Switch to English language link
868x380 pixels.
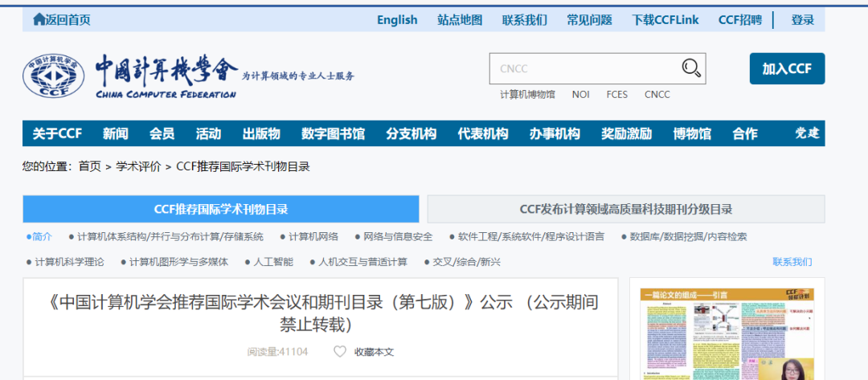[x=397, y=20]
